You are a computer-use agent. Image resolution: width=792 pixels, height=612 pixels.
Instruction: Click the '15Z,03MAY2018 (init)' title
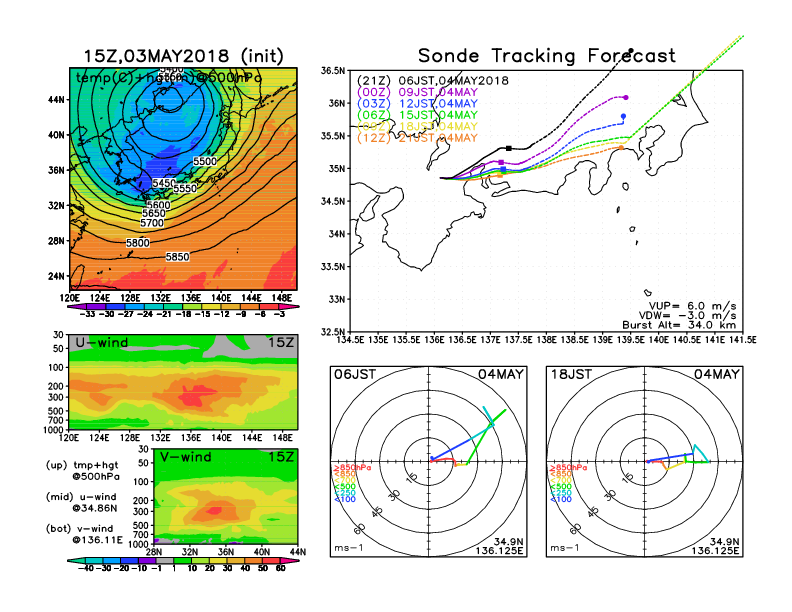(x=183, y=56)
